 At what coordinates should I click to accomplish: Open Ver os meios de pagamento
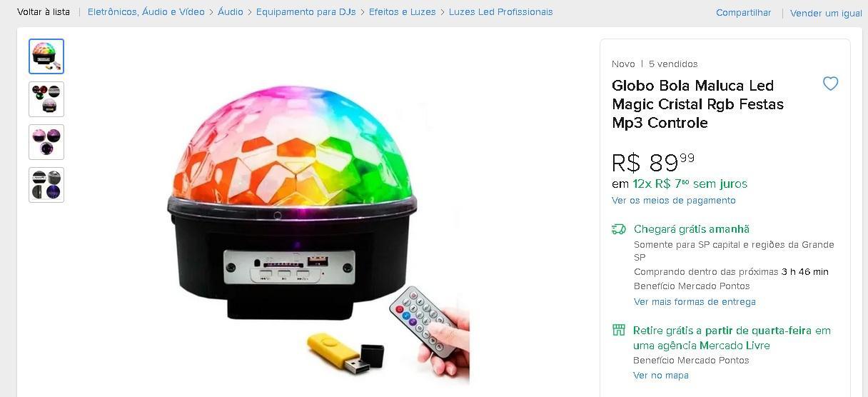pyautogui.click(x=674, y=201)
